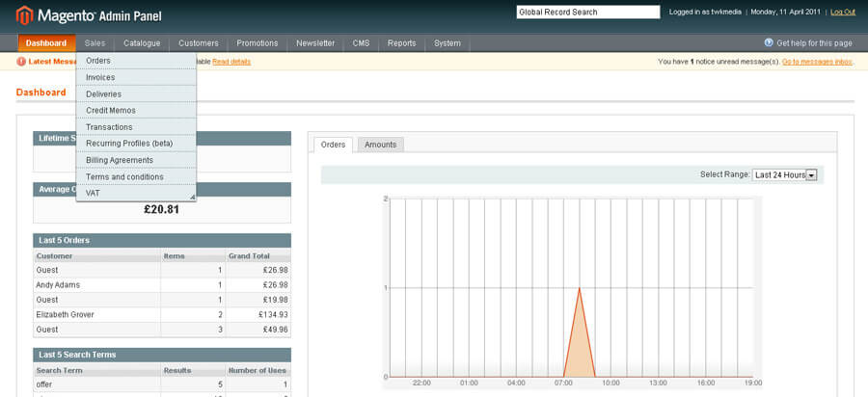
Task: Switch to the Amounts chart tab
Action: pos(381,145)
